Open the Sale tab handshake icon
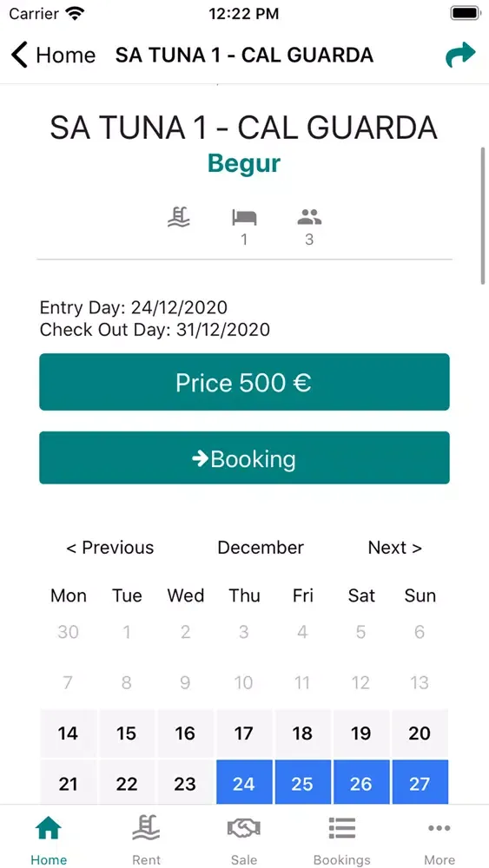Screen dimensions: 489x868 point(244,828)
